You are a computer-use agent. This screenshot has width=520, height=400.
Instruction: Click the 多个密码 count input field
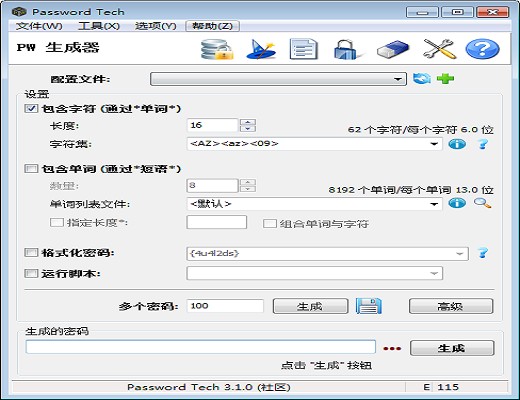click(225, 306)
